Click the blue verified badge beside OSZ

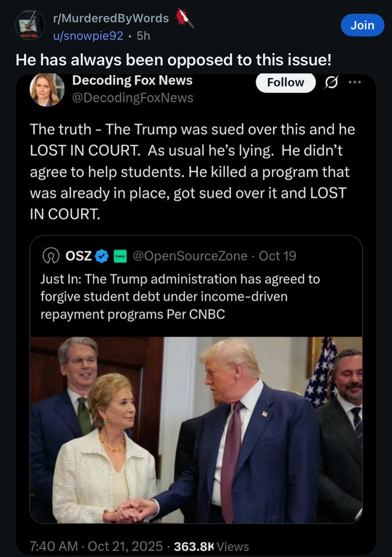(x=101, y=256)
